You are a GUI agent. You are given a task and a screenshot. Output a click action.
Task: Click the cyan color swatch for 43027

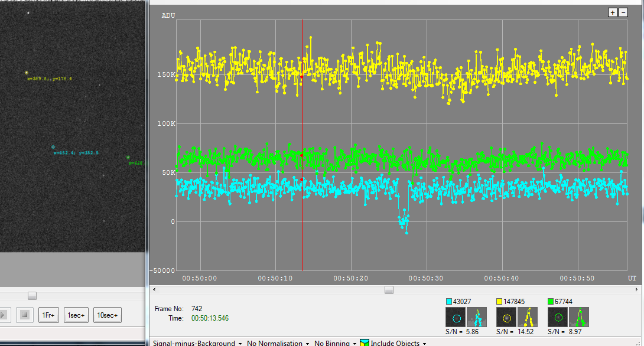tap(448, 302)
